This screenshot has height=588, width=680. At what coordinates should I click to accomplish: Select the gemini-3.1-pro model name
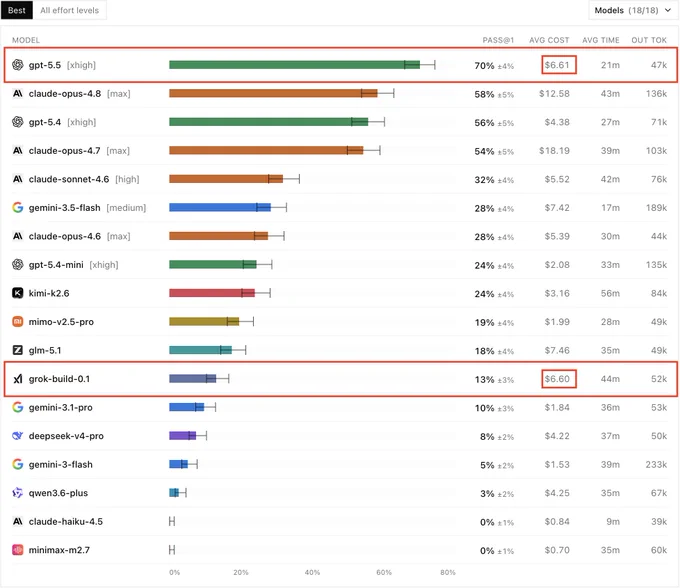tap(60, 408)
